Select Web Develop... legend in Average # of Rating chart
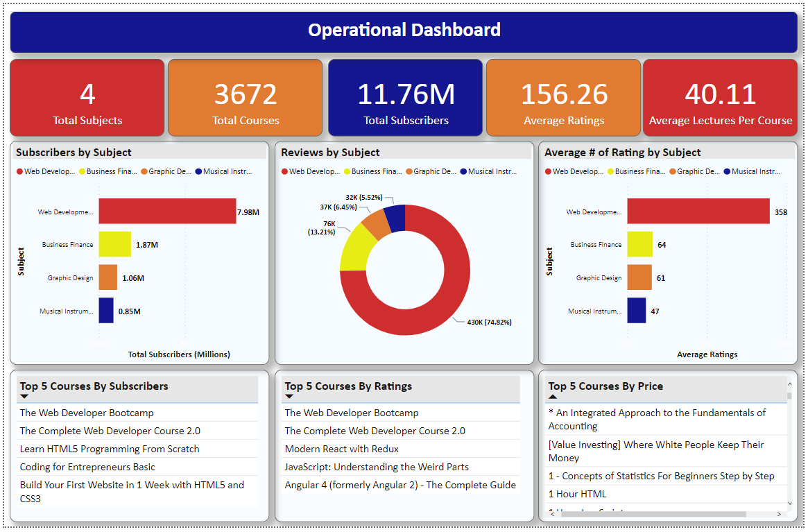The width and height of the screenshot is (808, 532). 574,171
